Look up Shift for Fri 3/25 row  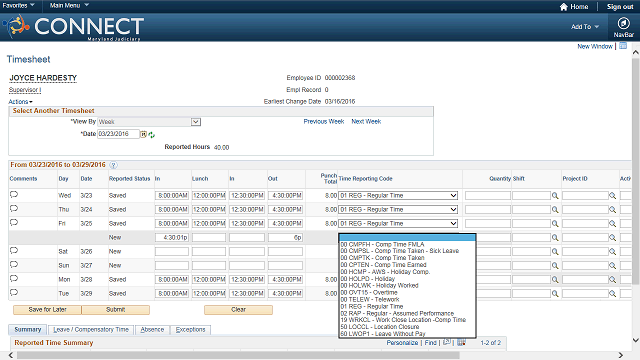click(555, 224)
